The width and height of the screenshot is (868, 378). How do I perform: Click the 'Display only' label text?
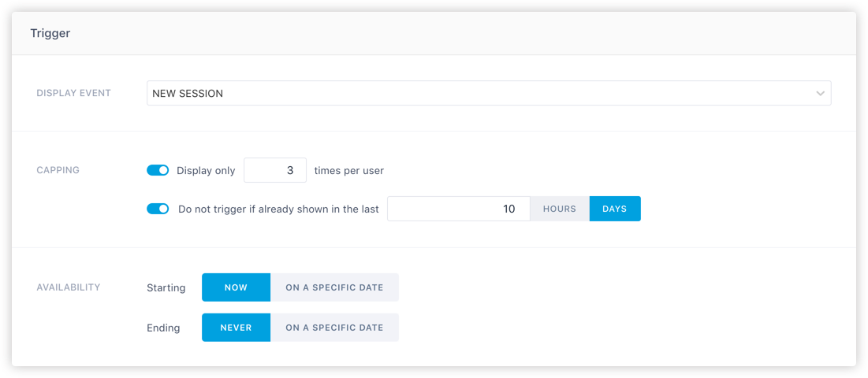pos(206,171)
